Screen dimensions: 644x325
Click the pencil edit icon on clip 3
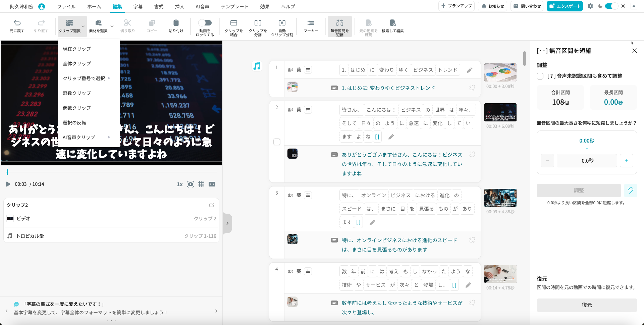372,222
